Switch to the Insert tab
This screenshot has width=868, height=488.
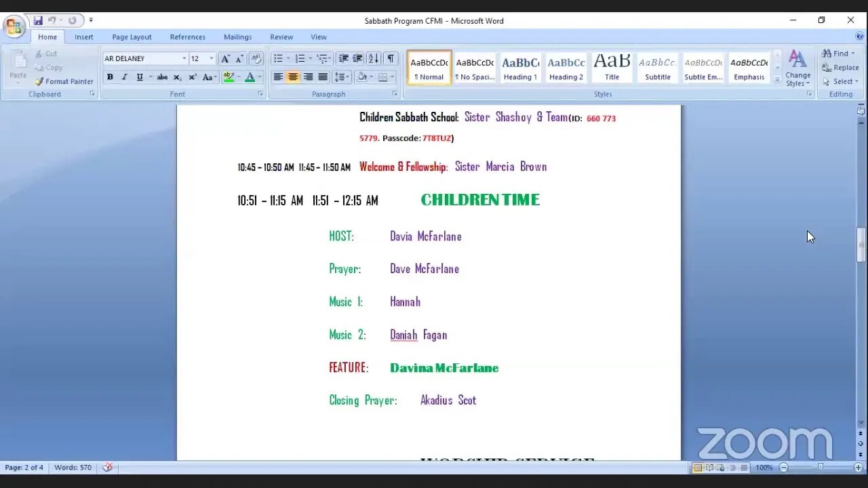pyautogui.click(x=84, y=37)
